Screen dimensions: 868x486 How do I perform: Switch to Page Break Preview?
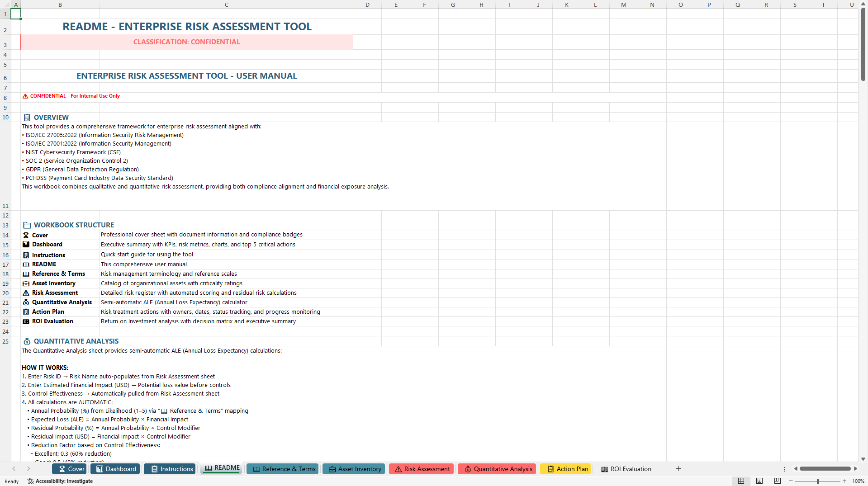(778, 481)
